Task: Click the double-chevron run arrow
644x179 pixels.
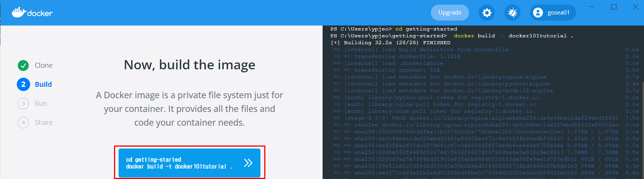Action: (248, 163)
